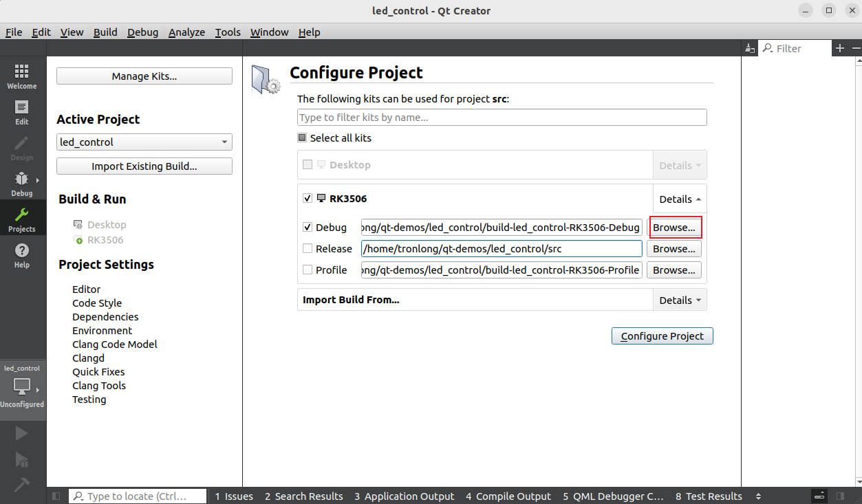Open the Edit mode icon in the sidebar
Image resolution: width=862 pixels, height=504 pixels.
tap(22, 112)
